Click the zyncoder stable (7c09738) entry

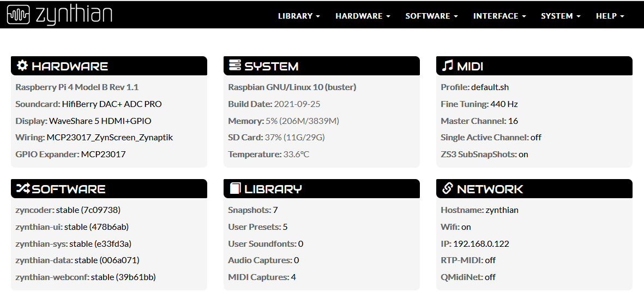coord(68,210)
